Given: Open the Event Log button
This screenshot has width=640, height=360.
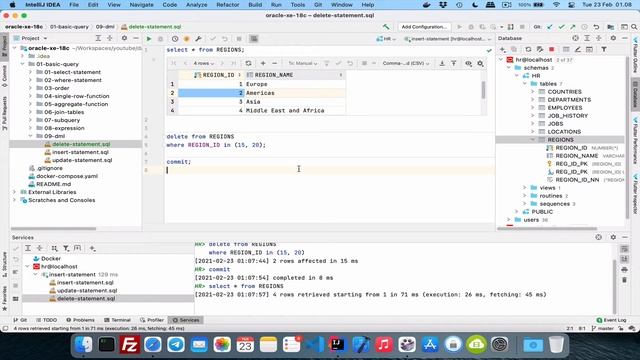Looking at the screenshot, I should tap(611, 320).
